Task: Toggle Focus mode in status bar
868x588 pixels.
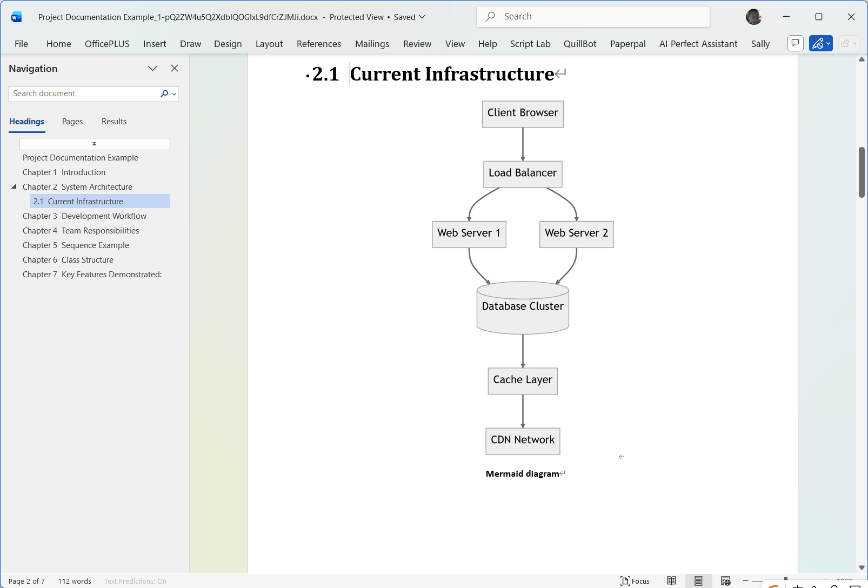Action: click(x=635, y=581)
